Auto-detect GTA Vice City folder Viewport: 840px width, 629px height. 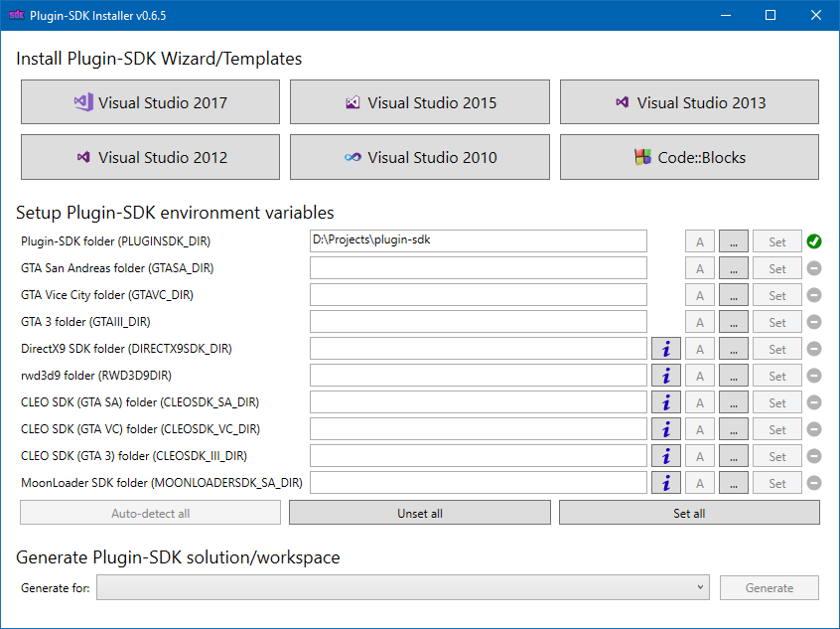(x=700, y=295)
